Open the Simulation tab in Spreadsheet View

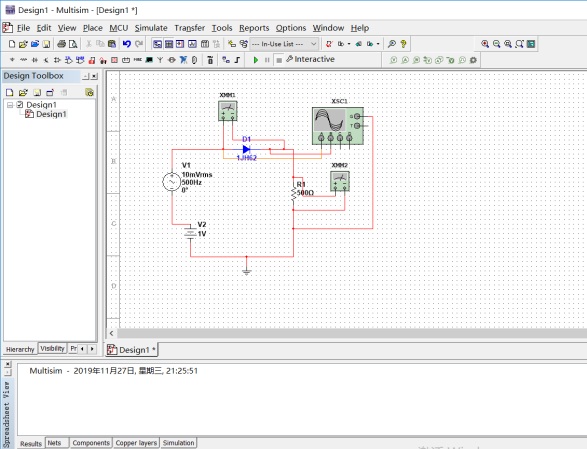coord(179,443)
